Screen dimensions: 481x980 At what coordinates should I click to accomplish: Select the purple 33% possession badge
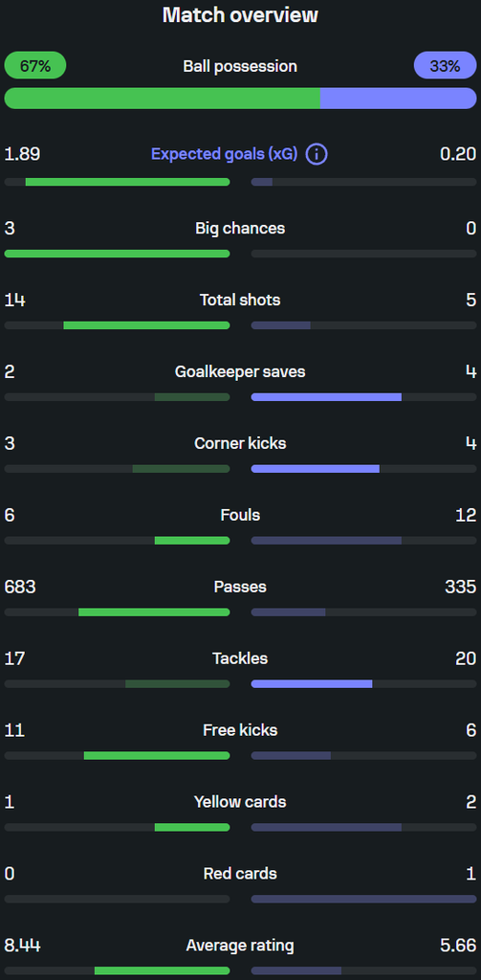click(446, 66)
